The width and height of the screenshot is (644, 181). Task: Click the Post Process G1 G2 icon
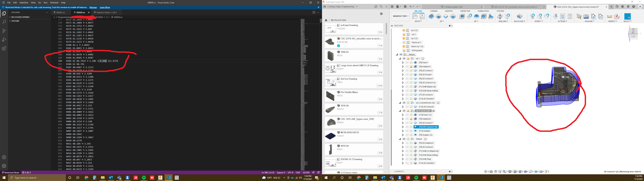click(x=562, y=16)
